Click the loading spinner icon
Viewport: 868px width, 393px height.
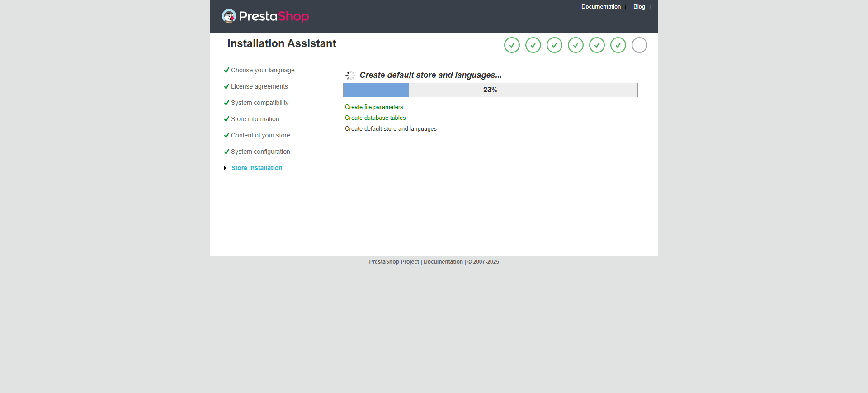(350, 76)
